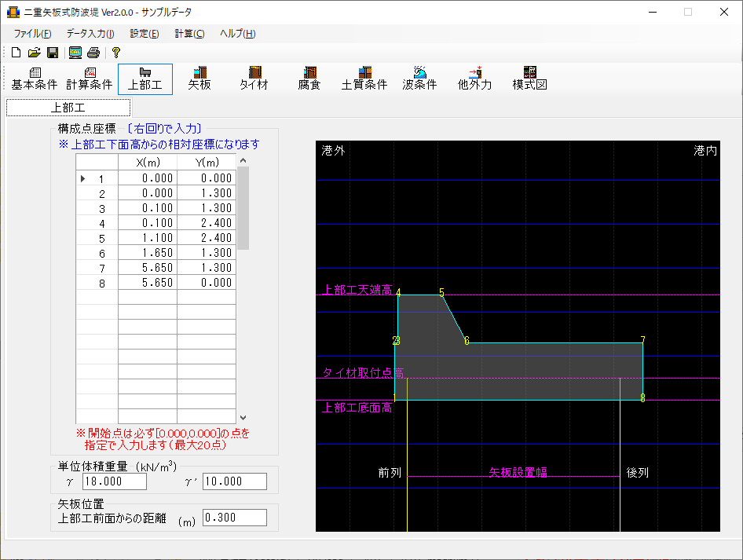Open the 矢板 section
Screen dimensions: 743x560
coord(199,79)
